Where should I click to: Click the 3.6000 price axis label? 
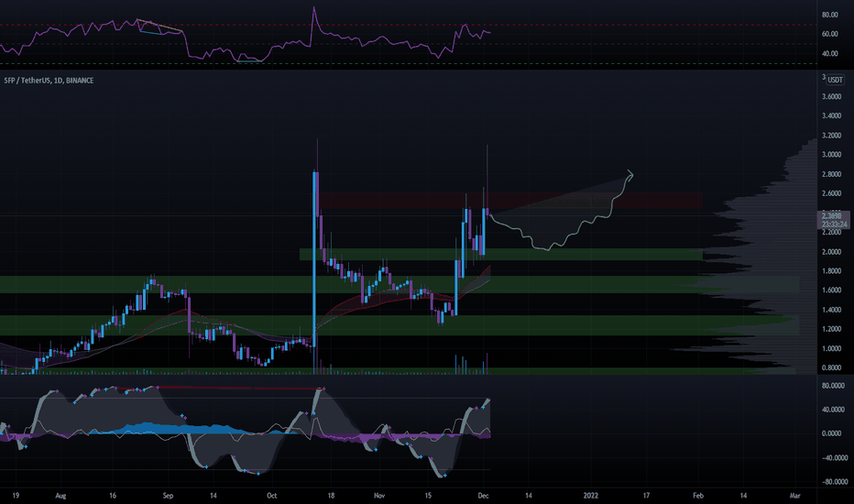831,96
